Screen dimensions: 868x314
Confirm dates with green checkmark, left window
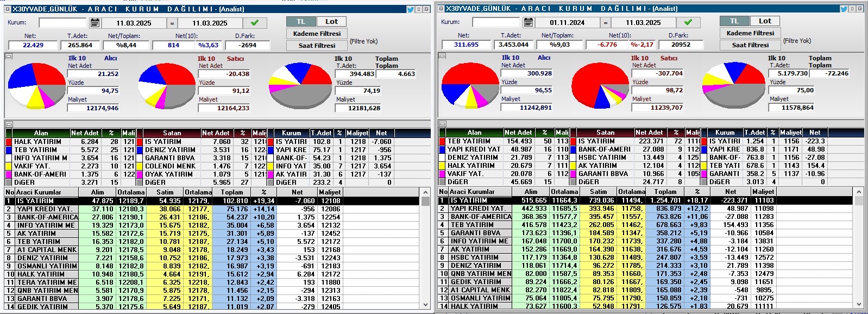255,23
